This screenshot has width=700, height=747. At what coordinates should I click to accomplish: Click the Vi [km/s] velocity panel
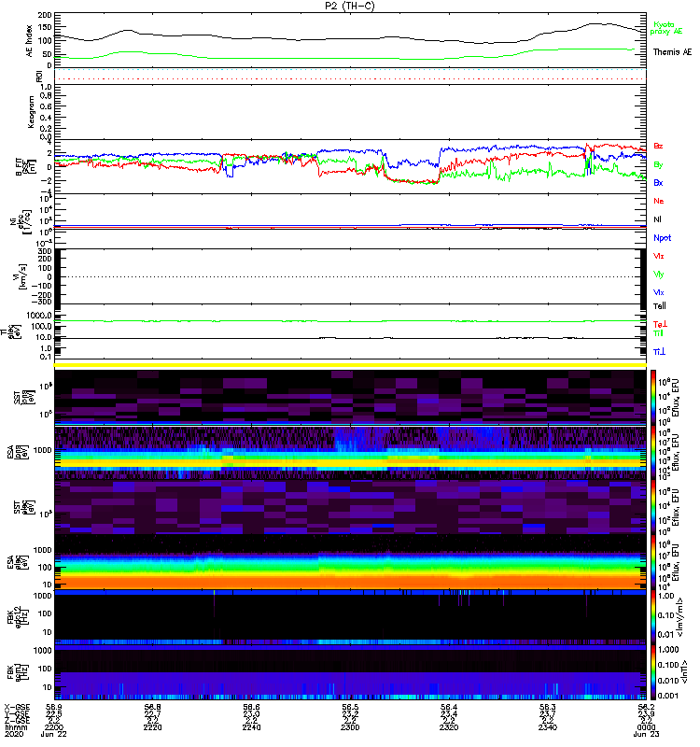[350, 276]
